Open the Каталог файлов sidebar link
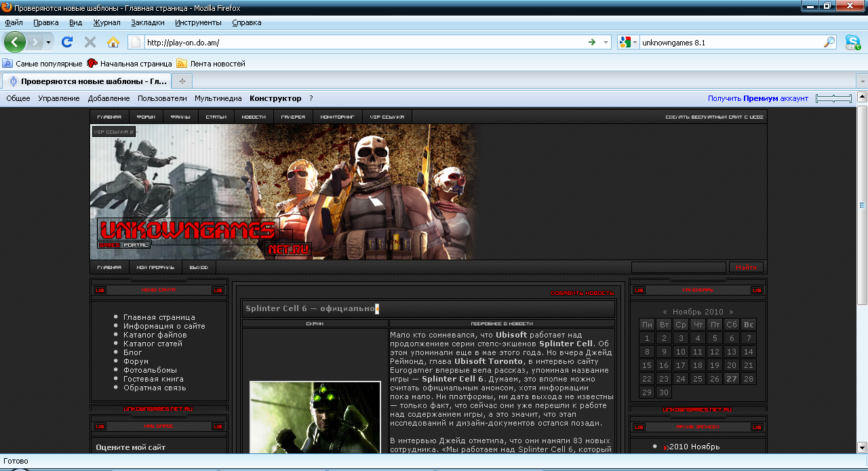This screenshot has height=471, width=868. [x=155, y=335]
